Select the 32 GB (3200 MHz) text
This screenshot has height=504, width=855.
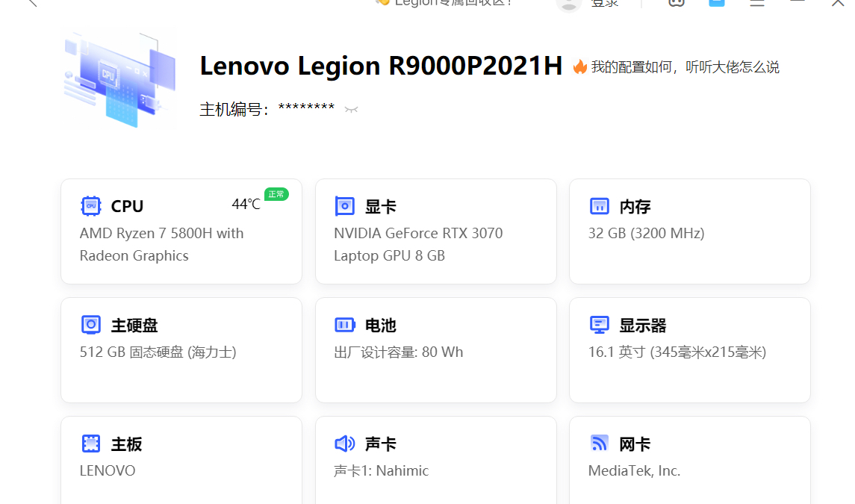(x=646, y=234)
